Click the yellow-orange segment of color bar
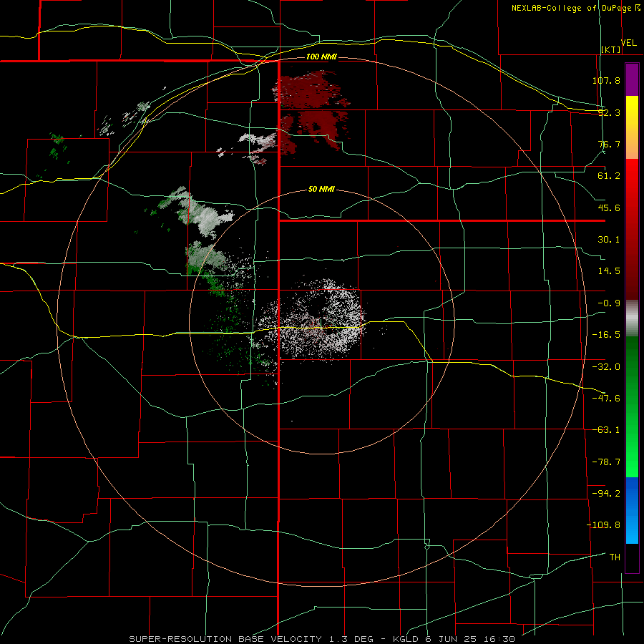This screenshot has height=644, width=644. (632, 127)
